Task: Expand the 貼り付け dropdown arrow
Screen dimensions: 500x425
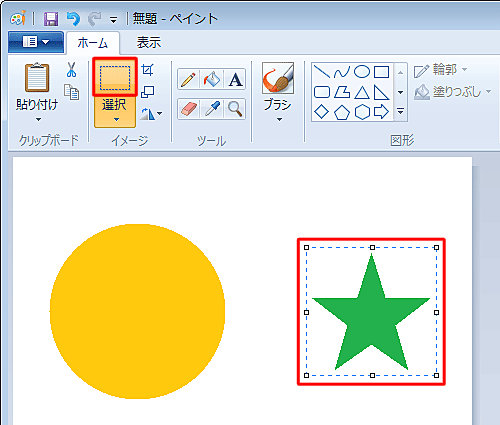Action: pyautogui.click(x=38, y=119)
